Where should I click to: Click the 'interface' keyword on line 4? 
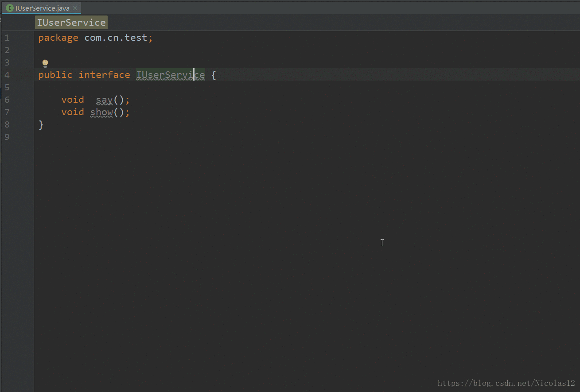pos(105,75)
